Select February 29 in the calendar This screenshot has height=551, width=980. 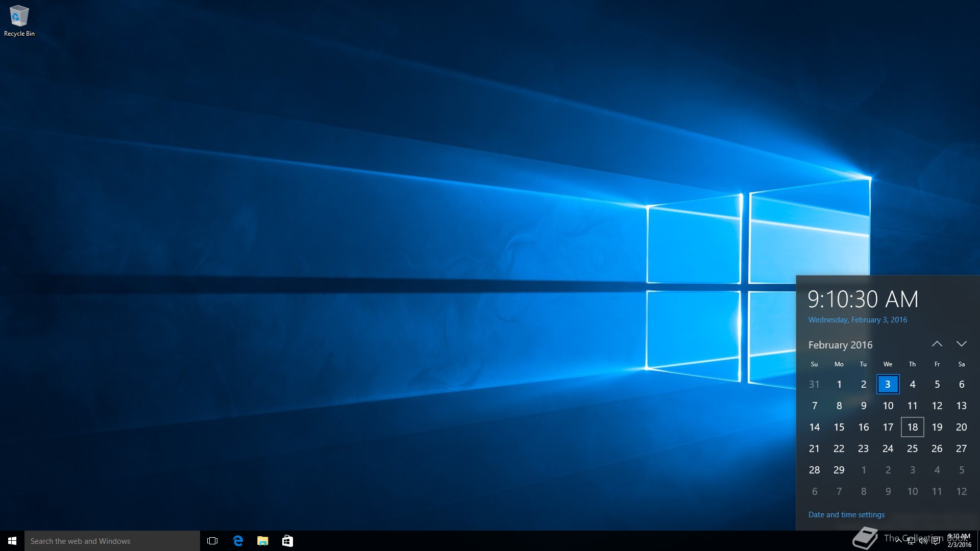pos(839,470)
